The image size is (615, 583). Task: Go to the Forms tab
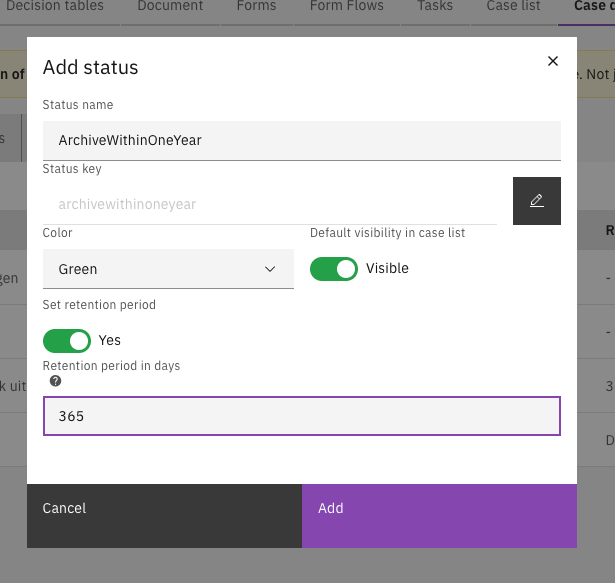point(257,7)
